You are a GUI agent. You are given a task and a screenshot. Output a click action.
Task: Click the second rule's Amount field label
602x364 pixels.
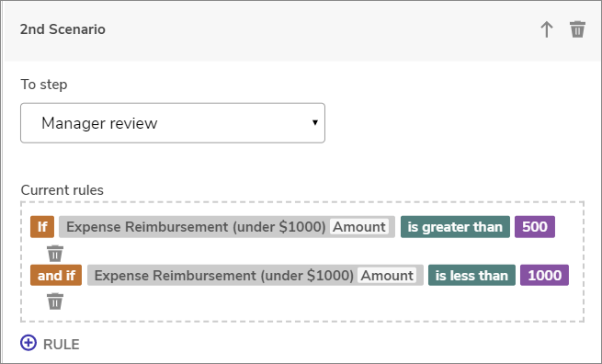pyautogui.click(x=387, y=276)
